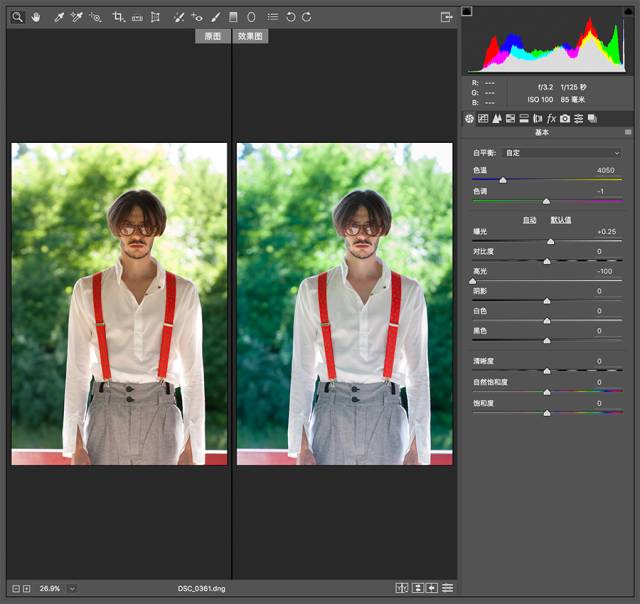Select the Zoom tool in toolbar
640x604 pixels.
click(x=17, y=17)
